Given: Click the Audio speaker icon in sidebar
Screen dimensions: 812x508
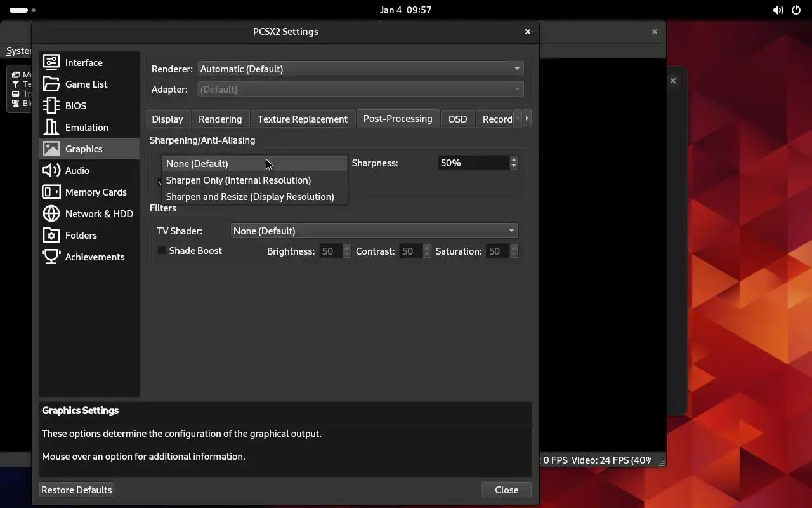Looking at the screenshot, I should [x=51, y=170].
